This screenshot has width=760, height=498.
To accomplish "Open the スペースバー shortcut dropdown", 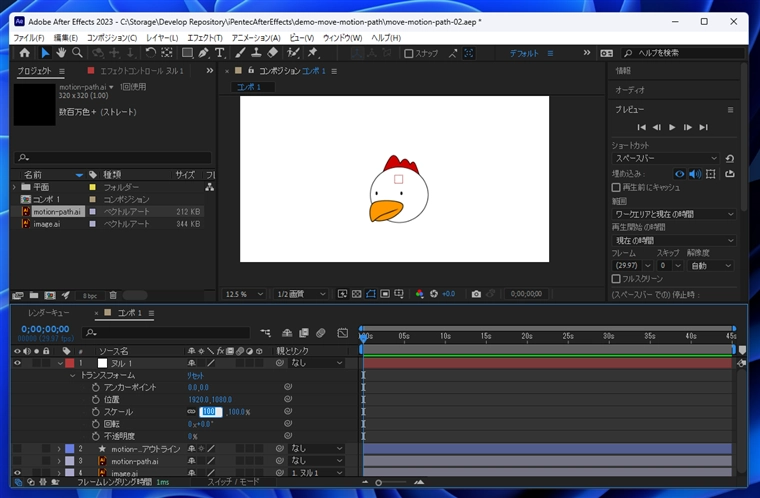I will click(x=665, y=158).
